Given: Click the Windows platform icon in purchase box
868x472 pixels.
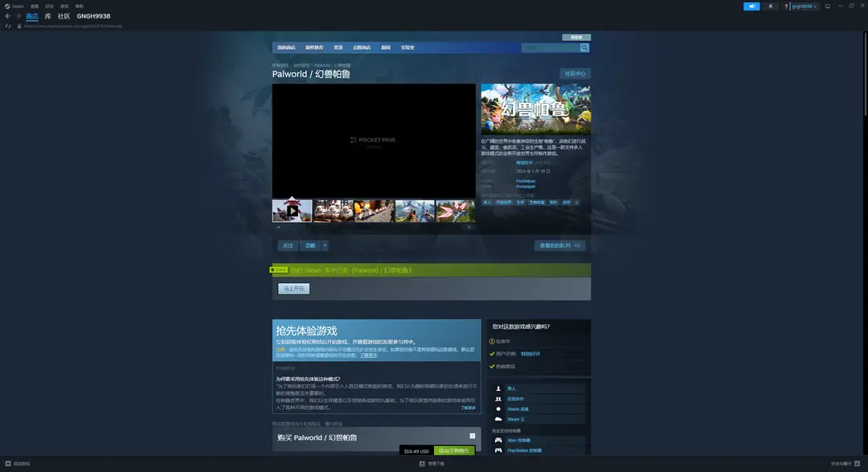Looking at the screenshot, I should click(473, 436).
